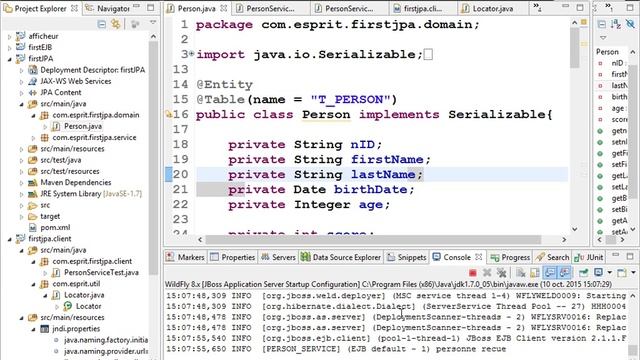The height and width of the screenshot is (360, 640).
Task: Expand JPA Content node
Action: click(22, 93)
